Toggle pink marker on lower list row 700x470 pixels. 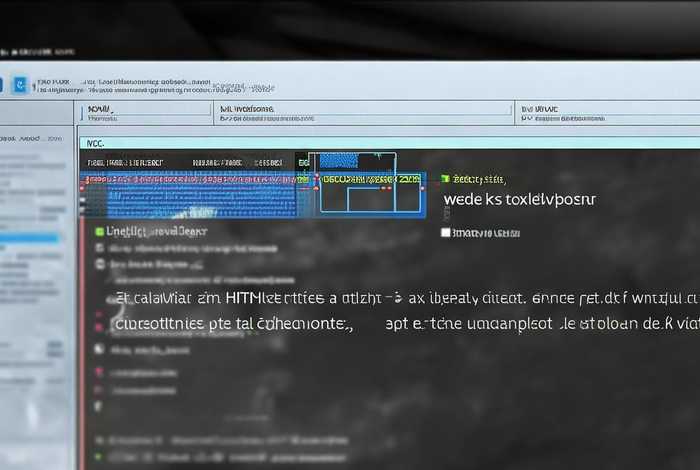point(99,372)
